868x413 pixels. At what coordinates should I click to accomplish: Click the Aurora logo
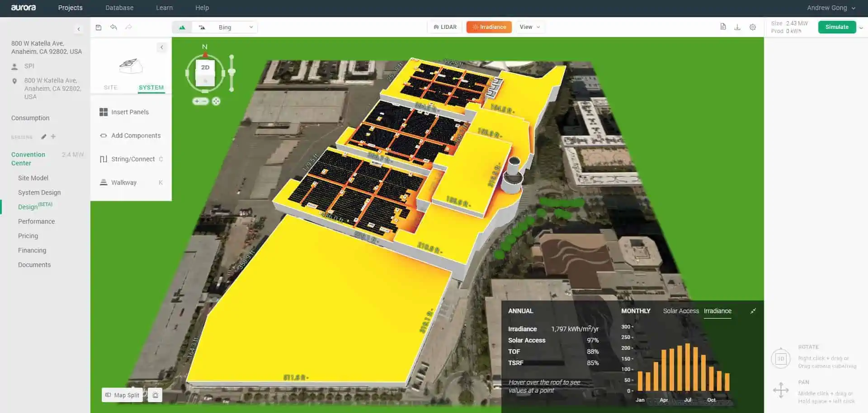click(24, 8)
